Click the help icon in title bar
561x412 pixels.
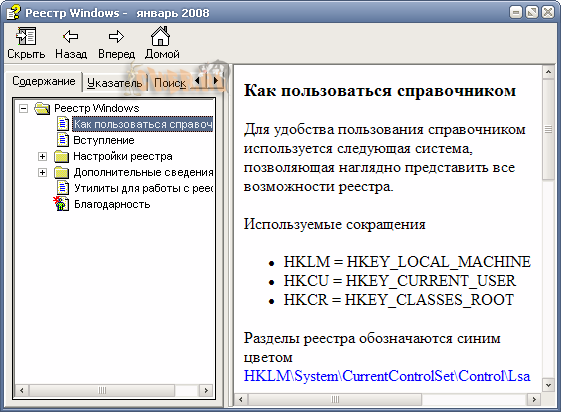tap(14, 12)
